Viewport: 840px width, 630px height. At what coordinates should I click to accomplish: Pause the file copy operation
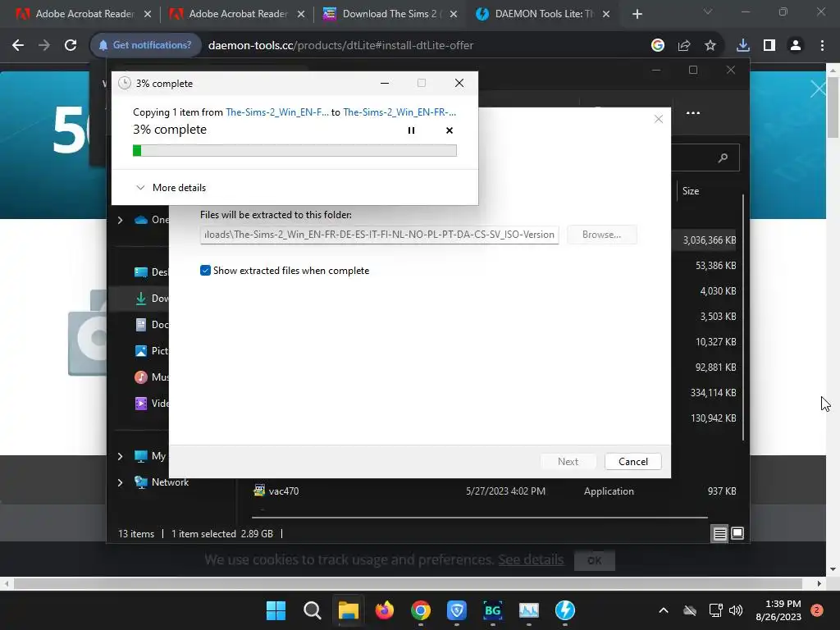pyautogui.click(x=411, y=130)
